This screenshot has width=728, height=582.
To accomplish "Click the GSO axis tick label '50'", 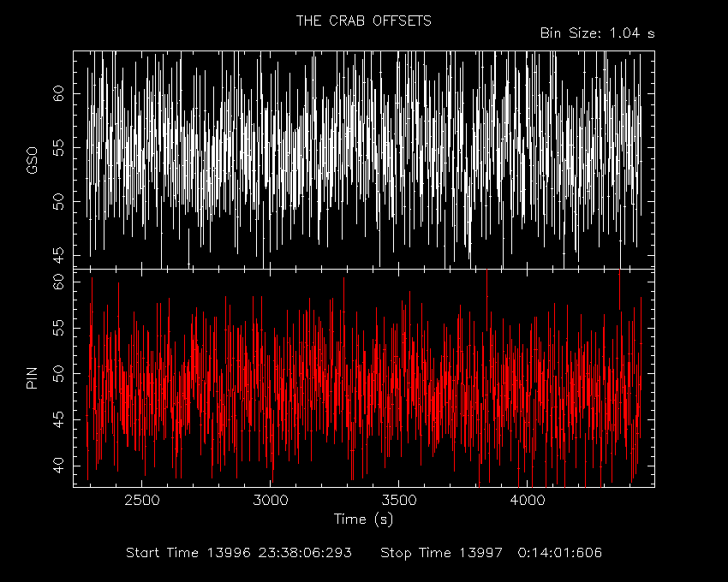I will click(x=58, y=201).
